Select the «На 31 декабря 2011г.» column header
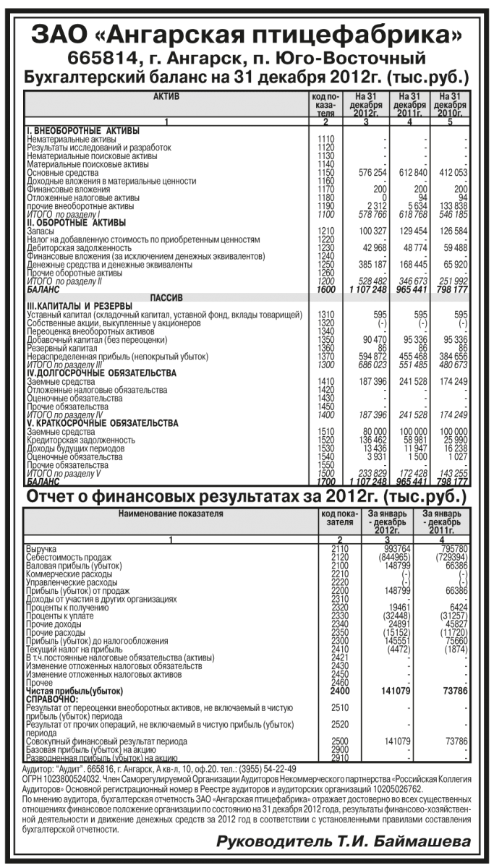 (409, 104)
